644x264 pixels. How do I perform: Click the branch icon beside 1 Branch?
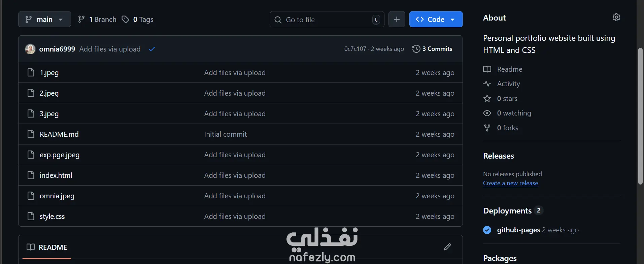(81, 19)
